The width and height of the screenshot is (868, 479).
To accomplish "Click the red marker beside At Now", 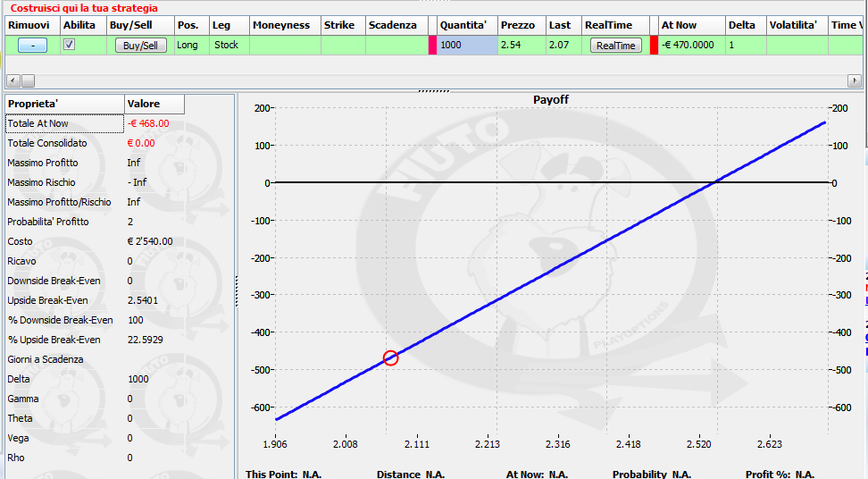I will 654,45.
